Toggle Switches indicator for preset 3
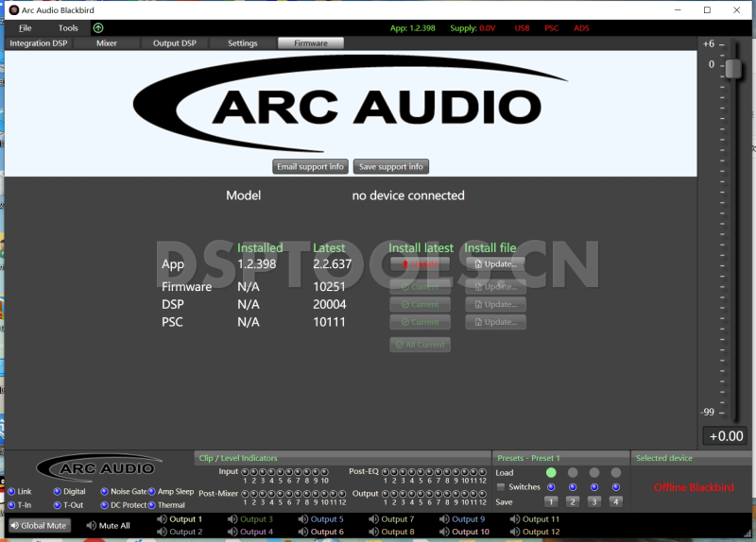 (594, 487)
